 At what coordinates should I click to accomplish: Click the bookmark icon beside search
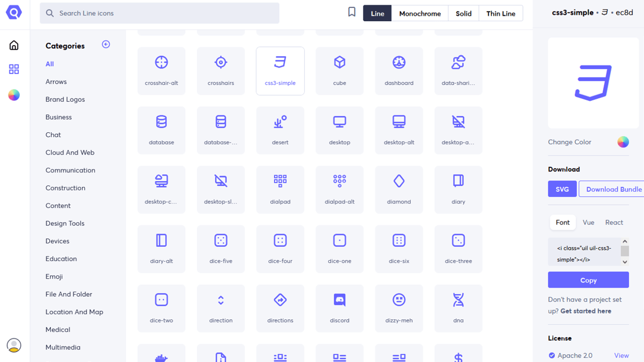point(352,13)
